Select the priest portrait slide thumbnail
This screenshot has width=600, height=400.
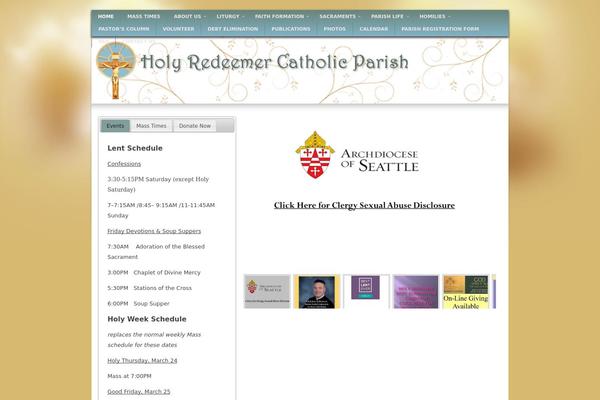point(316,291)
